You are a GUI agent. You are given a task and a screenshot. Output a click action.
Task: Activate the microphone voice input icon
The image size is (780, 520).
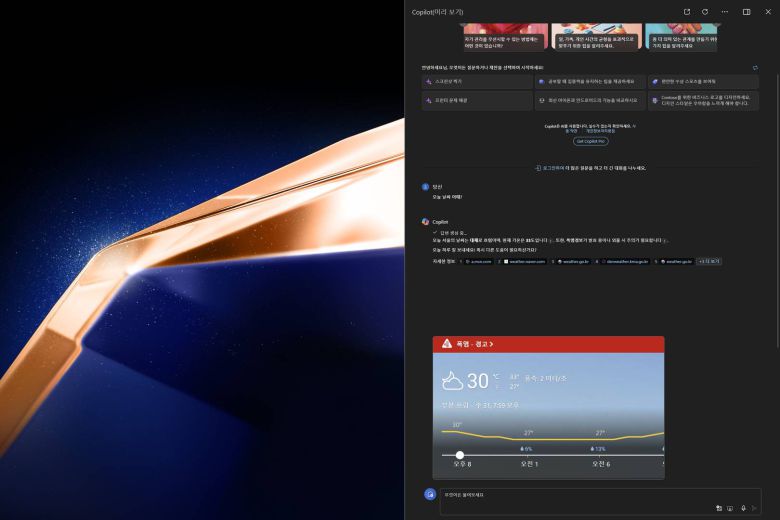pyautogui.click(x=743, y=508)
